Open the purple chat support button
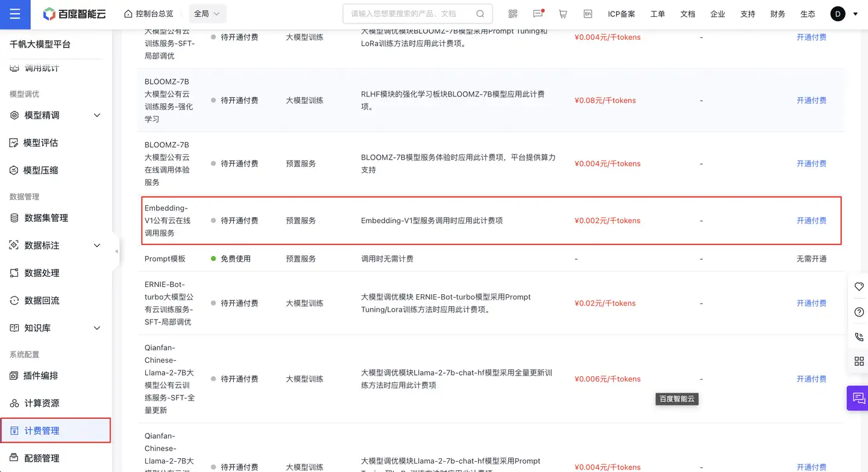868x472 pixels. (x=858, y=398)
